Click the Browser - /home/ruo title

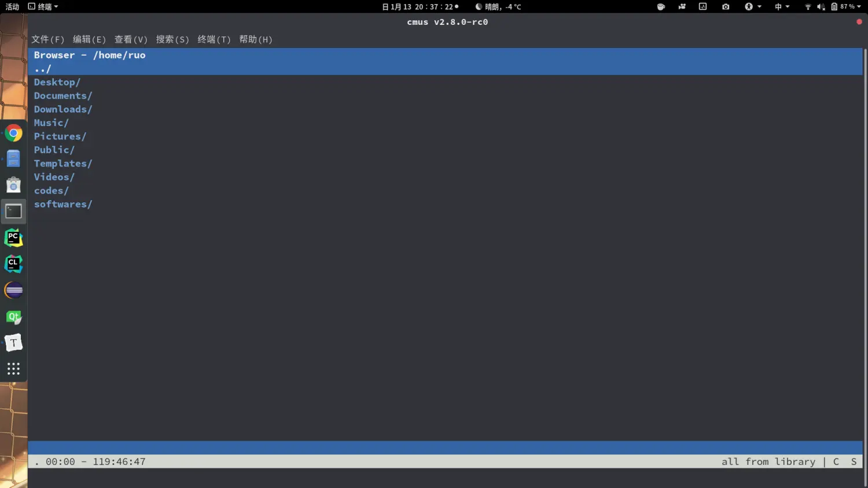[90, 55]
